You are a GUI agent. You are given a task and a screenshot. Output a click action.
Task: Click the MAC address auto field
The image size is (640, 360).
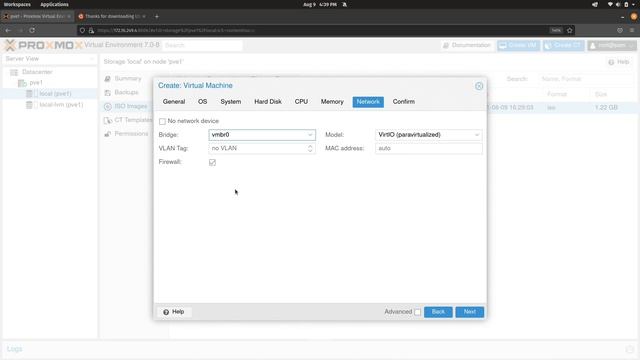coord(429,149)
